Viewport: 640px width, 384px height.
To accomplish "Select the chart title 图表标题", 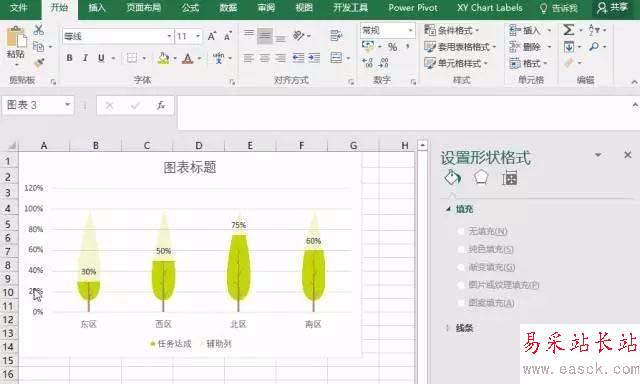I will pos(190,167).
